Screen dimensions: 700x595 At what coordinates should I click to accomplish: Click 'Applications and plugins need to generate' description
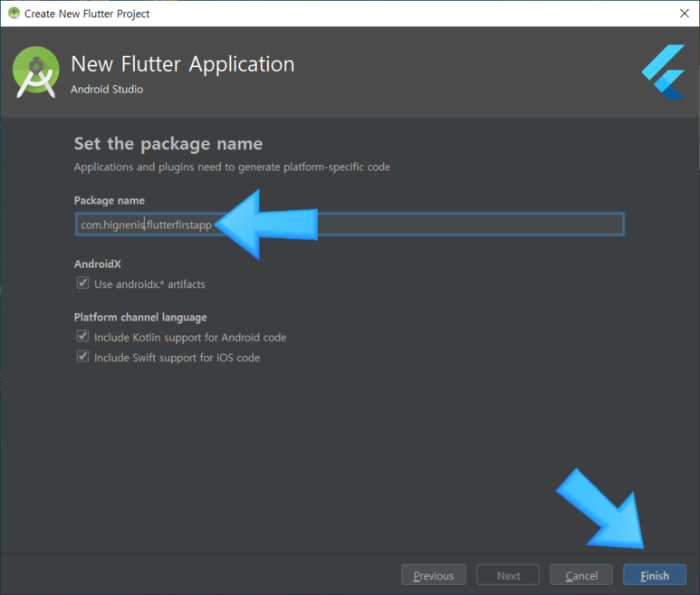tap(232, 167)
